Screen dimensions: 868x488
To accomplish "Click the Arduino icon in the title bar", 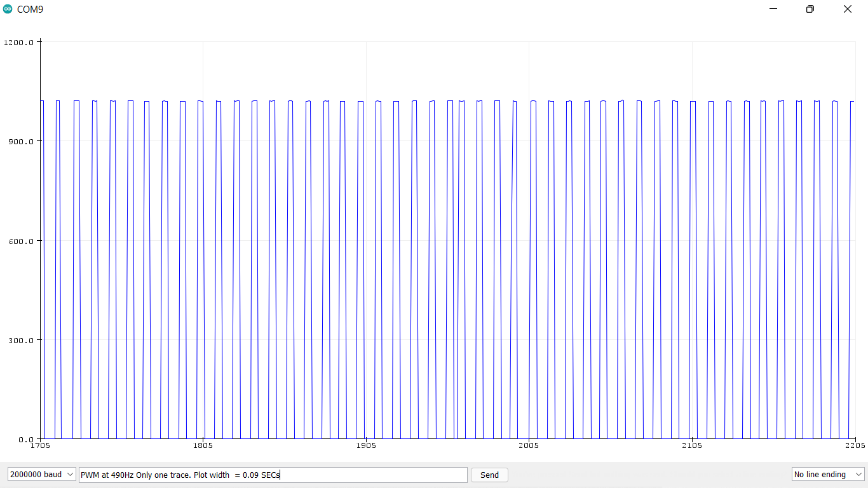I will coord(7,9).
